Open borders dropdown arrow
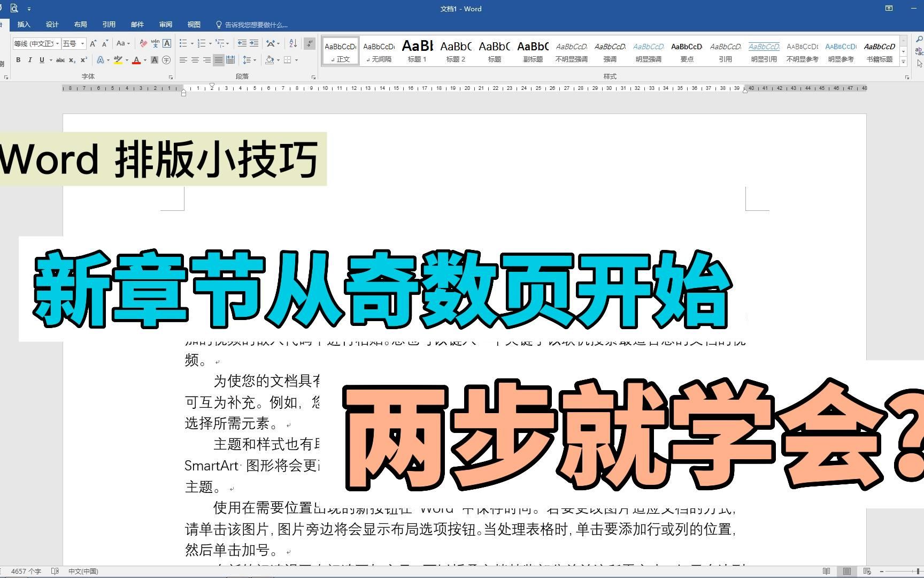Viewport: 924px width, 578px height. point(296,60)
